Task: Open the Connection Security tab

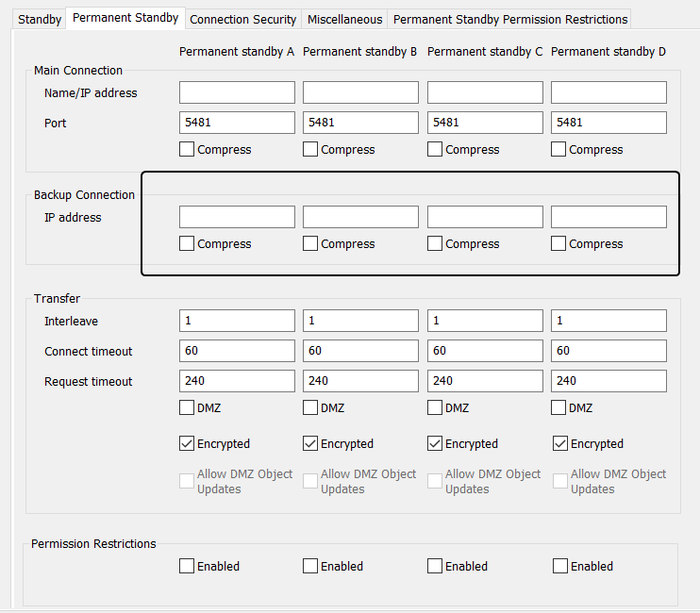Action: point(242,19)
